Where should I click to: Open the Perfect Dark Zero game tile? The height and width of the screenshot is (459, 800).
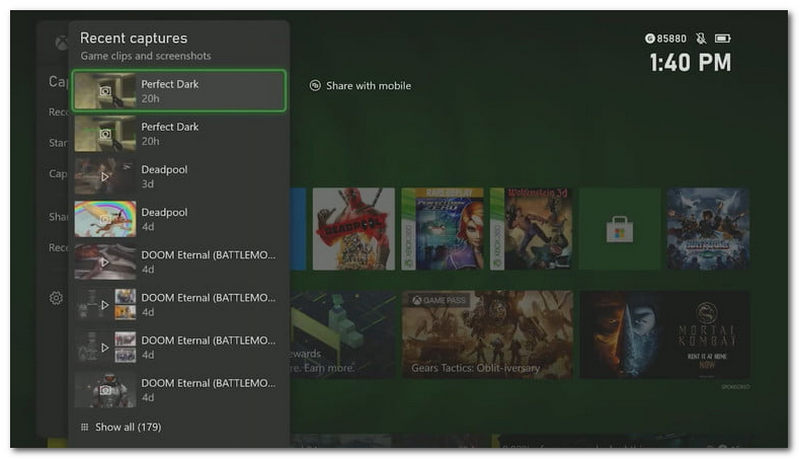[442, 228]
